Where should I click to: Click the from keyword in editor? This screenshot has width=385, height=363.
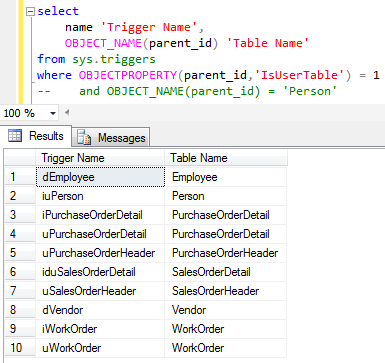[x=51, y=59]
